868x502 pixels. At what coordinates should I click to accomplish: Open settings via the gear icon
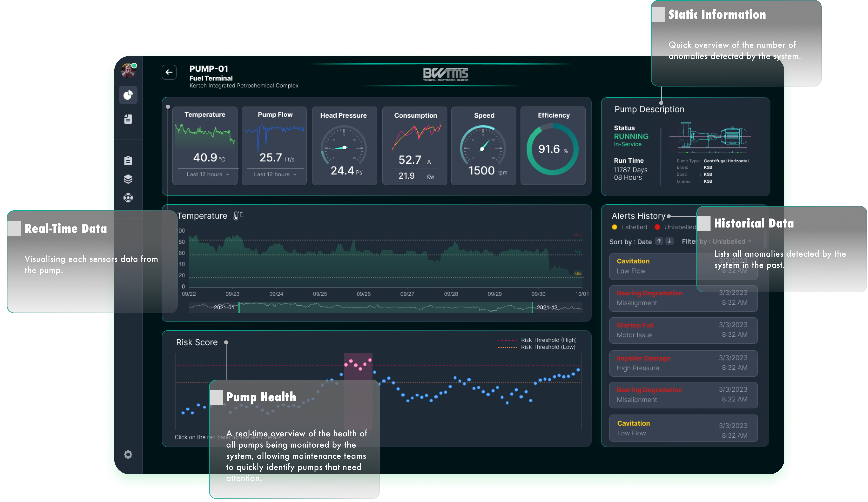tap(128, 455)
